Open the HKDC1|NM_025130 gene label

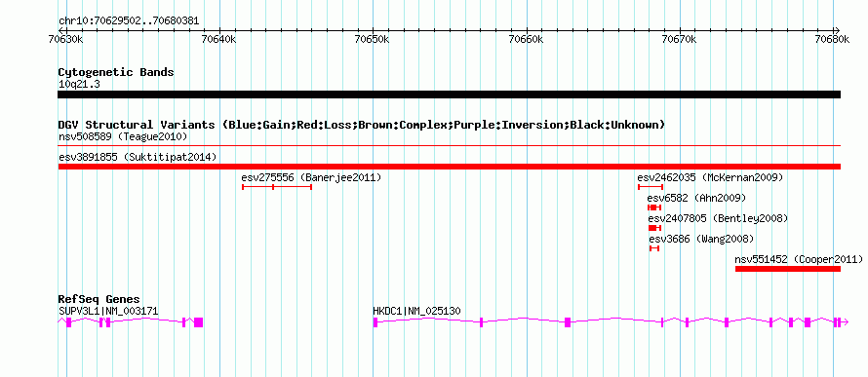(x=416, y=311)
